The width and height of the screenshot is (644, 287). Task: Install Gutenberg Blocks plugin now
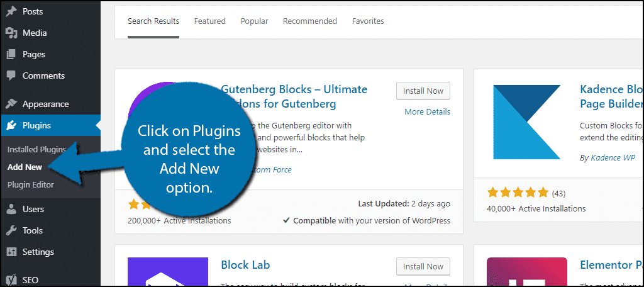pos(423,91)
